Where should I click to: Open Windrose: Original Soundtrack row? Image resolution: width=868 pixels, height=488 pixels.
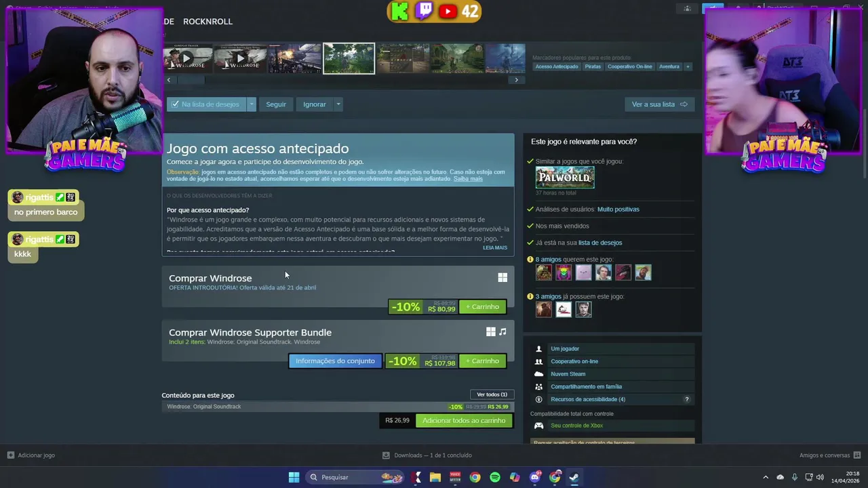[x=338, y=407]
